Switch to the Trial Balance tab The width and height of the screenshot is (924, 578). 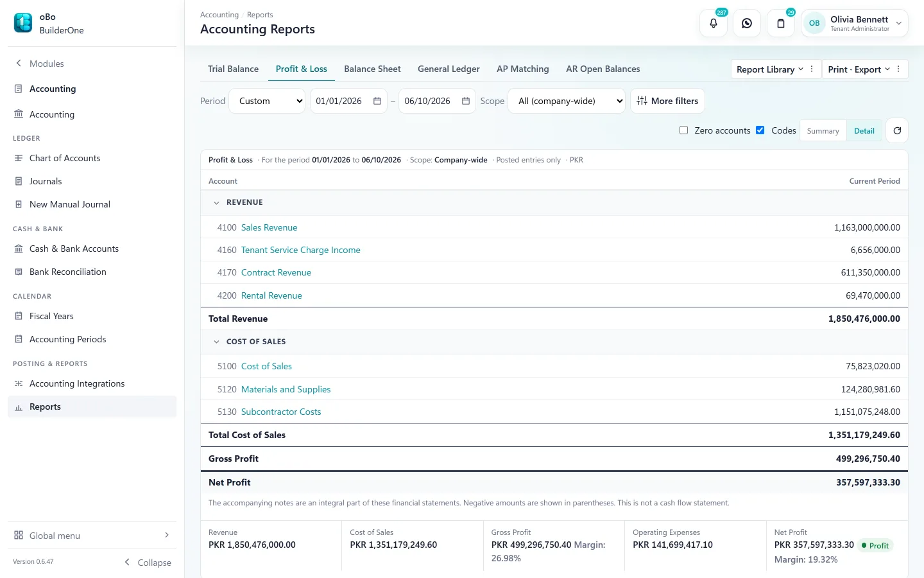click(233, 69)
